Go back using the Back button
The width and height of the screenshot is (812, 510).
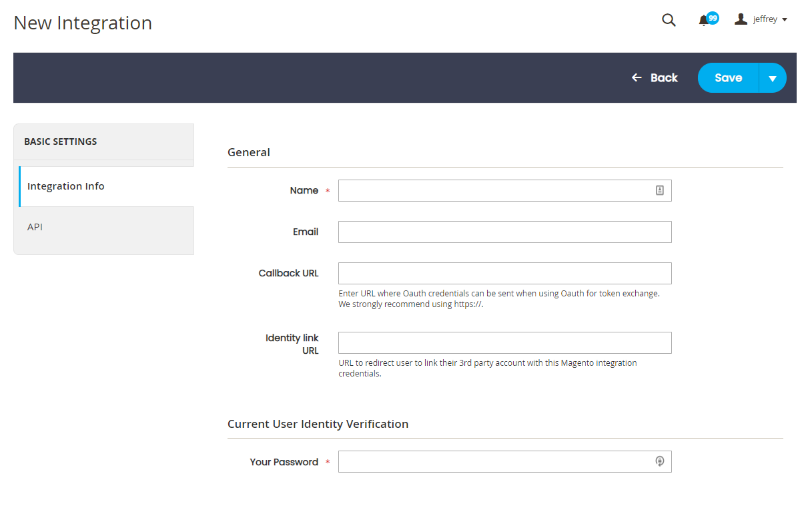[655, 78]
